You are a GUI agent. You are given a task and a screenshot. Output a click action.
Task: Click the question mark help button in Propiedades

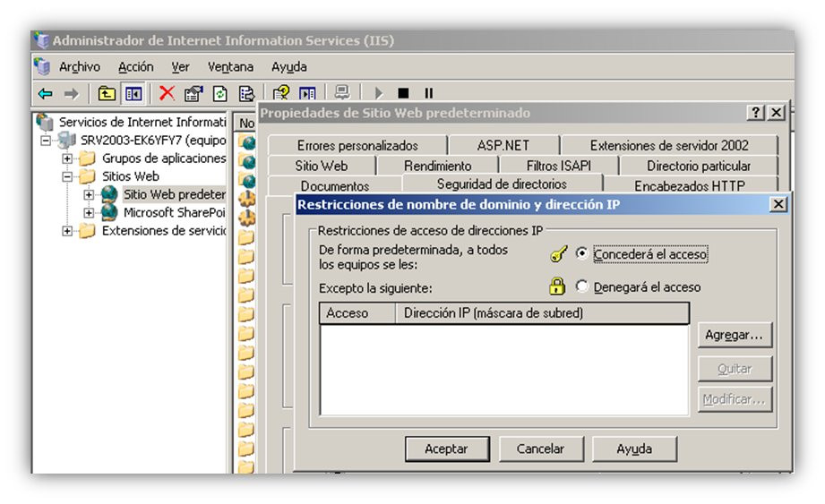pyautogui.click(x=755, y=113)
